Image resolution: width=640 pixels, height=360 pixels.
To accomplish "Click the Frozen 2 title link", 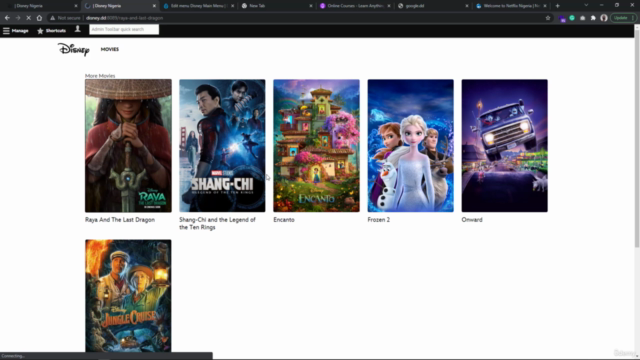I will coord(379,220).
